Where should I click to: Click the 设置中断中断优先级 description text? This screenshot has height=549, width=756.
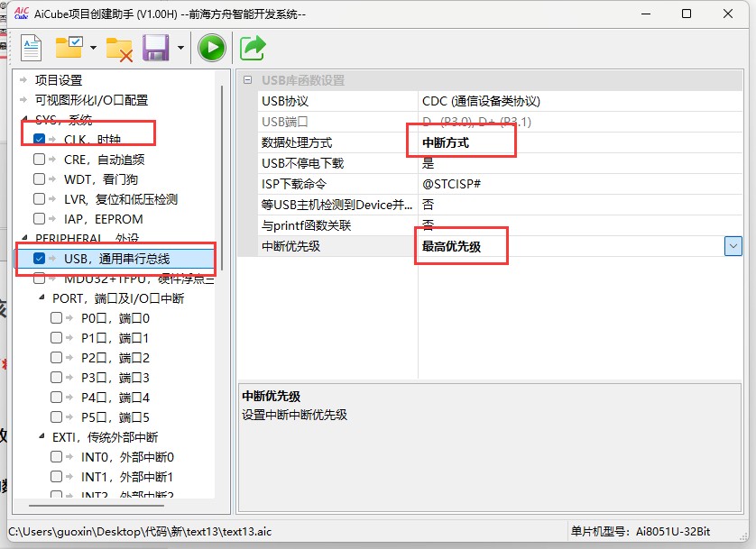pos(294,415)
